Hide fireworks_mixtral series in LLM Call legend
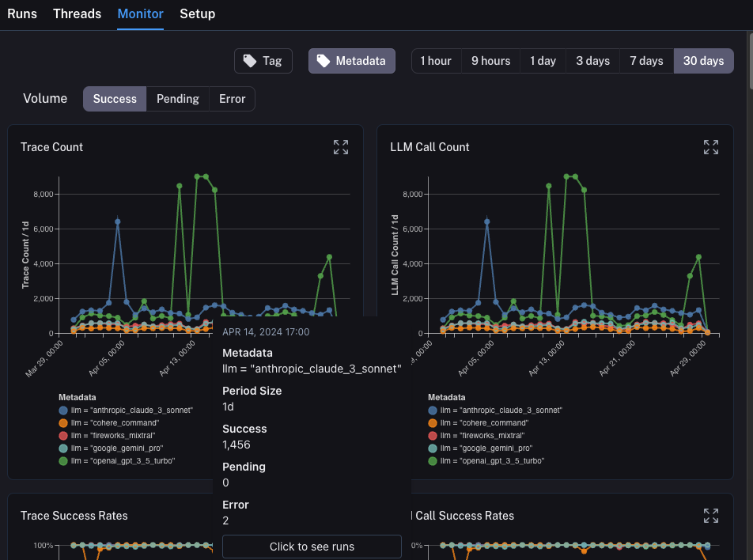 [x=433, y=436]
